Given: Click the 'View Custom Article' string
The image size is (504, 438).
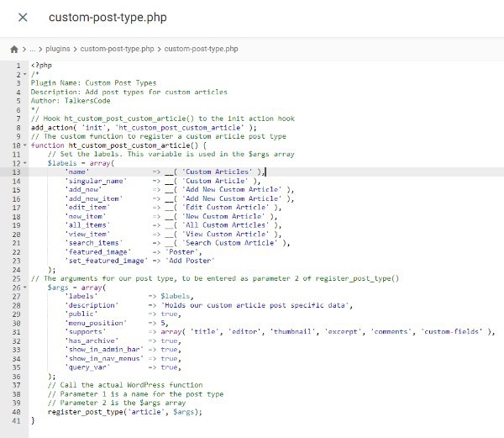Looking at the screenshot, I should point(226,234).
